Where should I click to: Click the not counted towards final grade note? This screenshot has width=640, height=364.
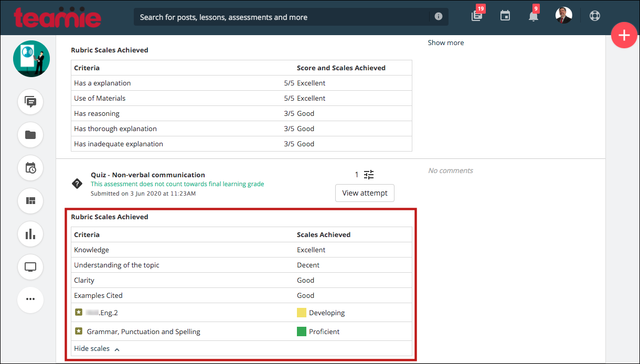[x=177, y=184]
